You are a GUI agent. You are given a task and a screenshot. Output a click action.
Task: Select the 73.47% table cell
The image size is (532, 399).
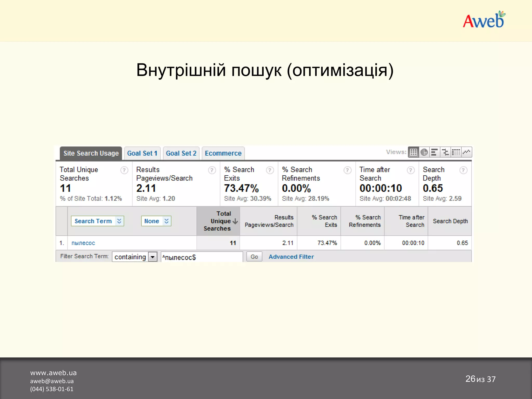tap(319, 243)
